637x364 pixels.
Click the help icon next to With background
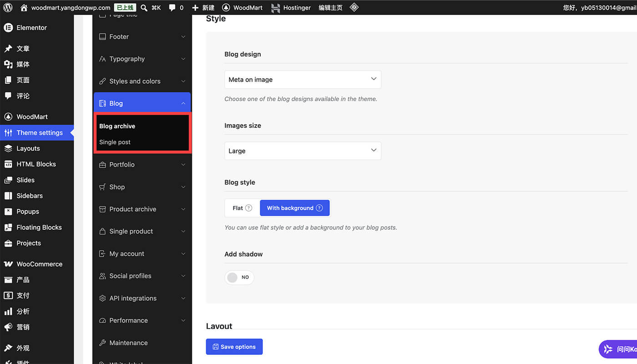pos(319,208)
